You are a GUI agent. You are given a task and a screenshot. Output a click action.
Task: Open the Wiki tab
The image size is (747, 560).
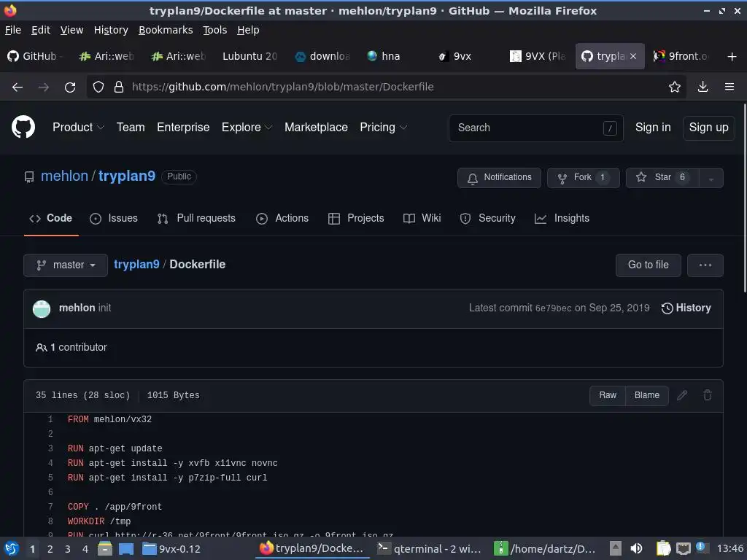point(422,218)
